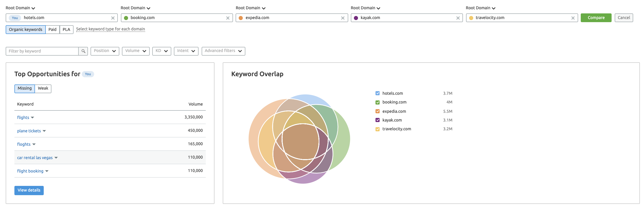Open Root Domain dropdown above kayak.com
Screen dimensions: 644x207
click(365, 8)
